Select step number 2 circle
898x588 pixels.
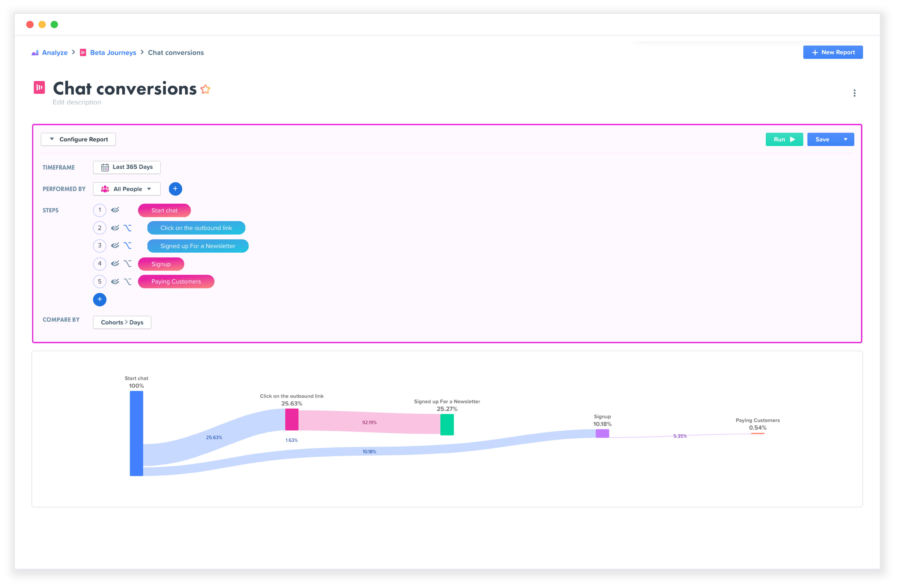100,228
